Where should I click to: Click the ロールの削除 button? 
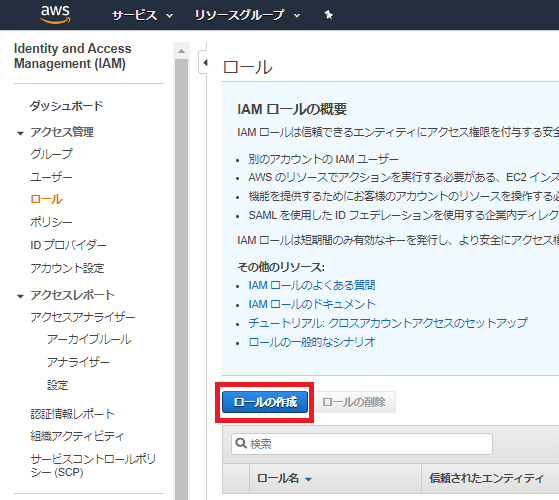tap(354, 402)
